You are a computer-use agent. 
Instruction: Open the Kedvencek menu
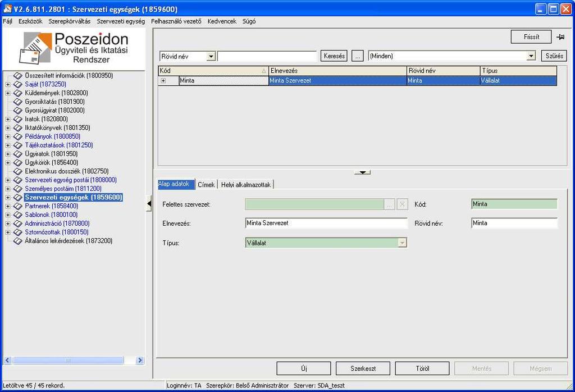[x=222, y=21]
